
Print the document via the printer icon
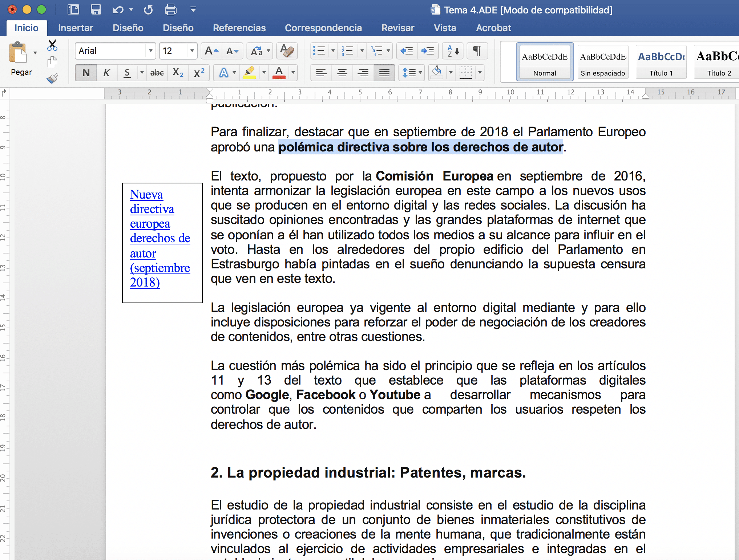tap(171, 9)
